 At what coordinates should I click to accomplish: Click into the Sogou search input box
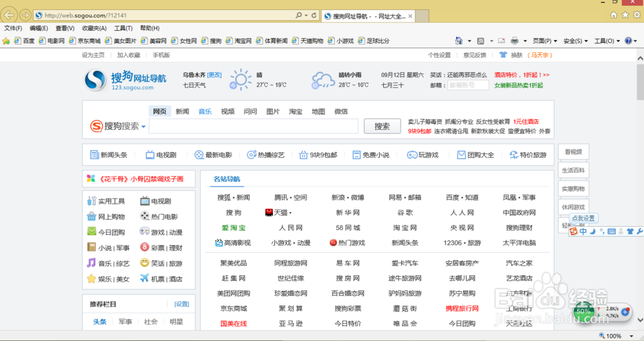(253, 126)
